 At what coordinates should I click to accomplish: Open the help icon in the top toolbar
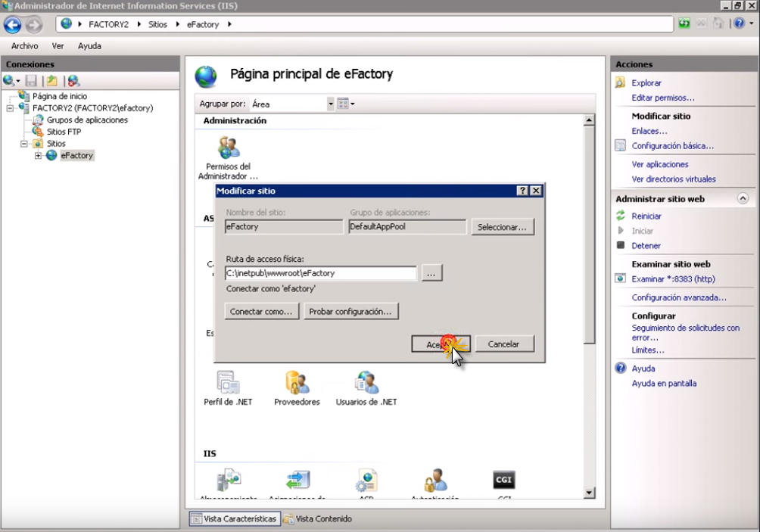(x=739, y=23)
